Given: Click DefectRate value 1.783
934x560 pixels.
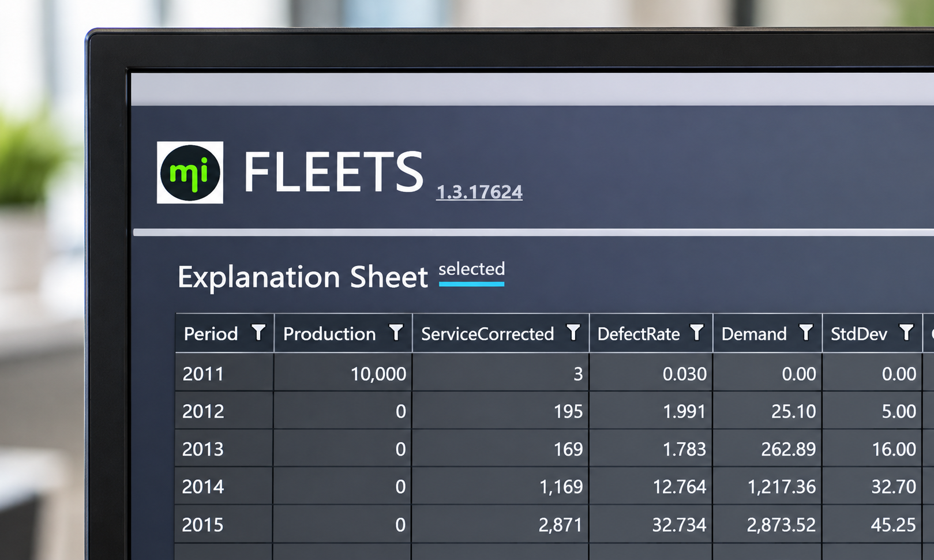Looking at the screenshot, I should tap(685, 449).
